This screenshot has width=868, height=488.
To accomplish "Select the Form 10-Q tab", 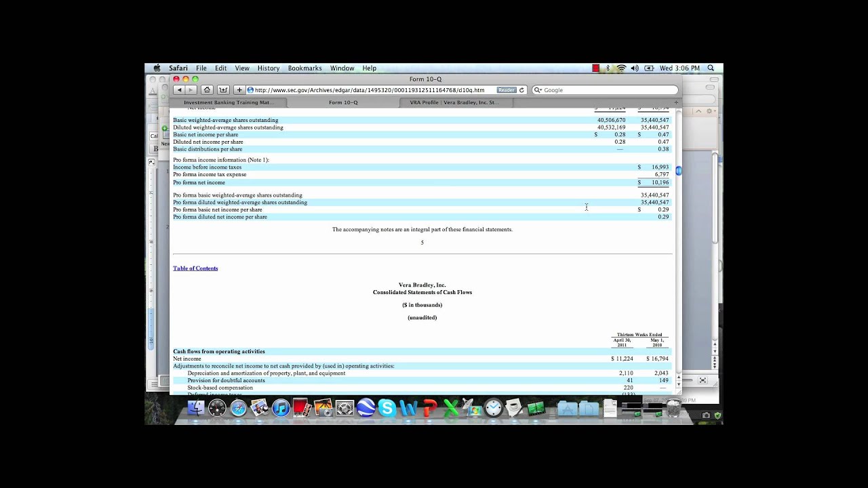I will pyautogui.click(x=343, y=102).
